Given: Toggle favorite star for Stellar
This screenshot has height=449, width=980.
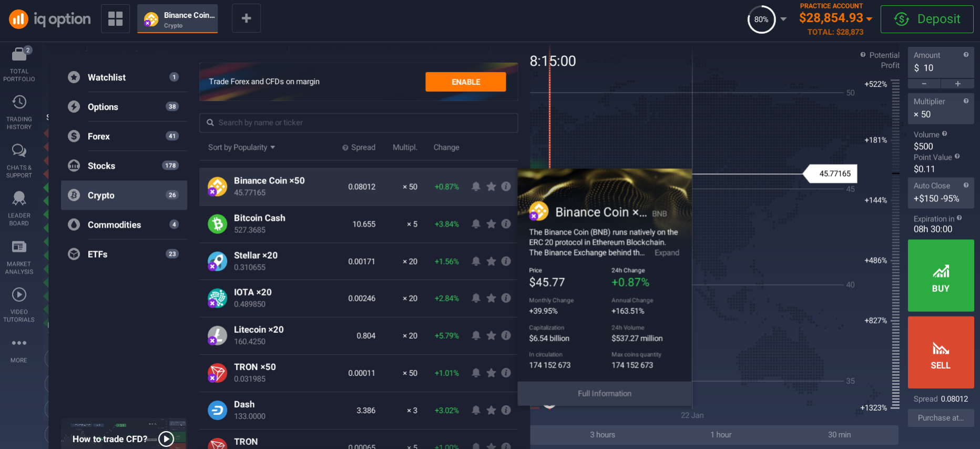Looking at the screenshot, I should (491, 261).
